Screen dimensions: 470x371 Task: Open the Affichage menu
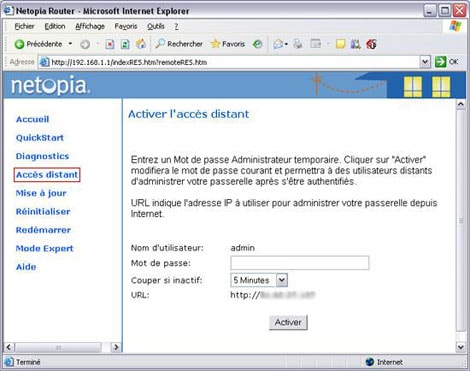tap(90, 26)
